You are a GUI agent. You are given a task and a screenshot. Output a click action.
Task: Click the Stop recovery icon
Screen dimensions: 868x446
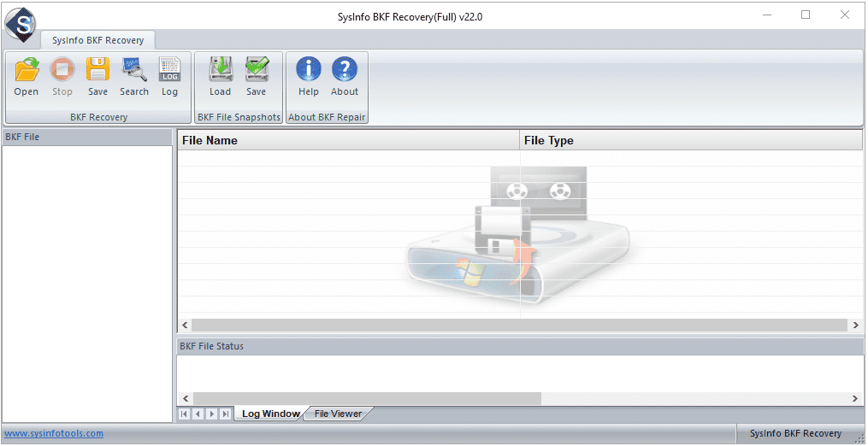coord(62,70)
